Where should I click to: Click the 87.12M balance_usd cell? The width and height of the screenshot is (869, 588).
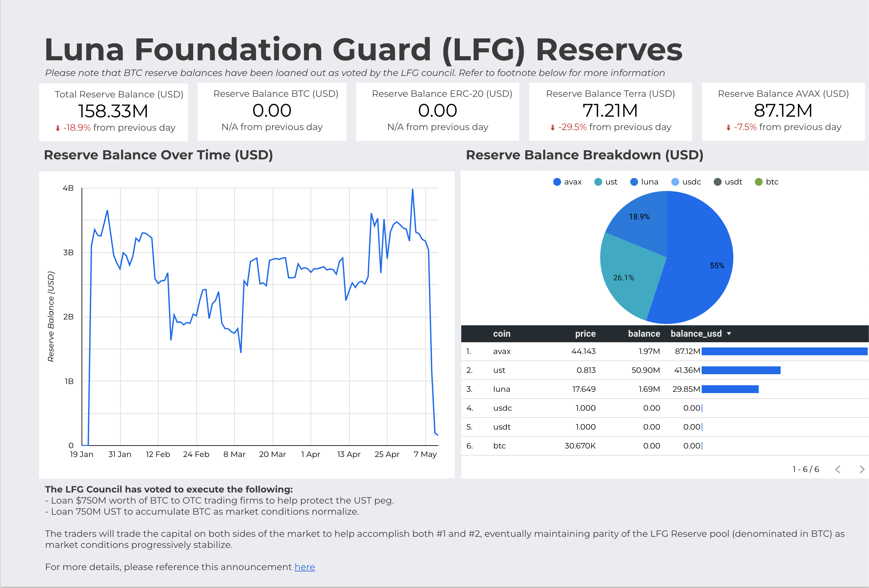coord(687,351)
